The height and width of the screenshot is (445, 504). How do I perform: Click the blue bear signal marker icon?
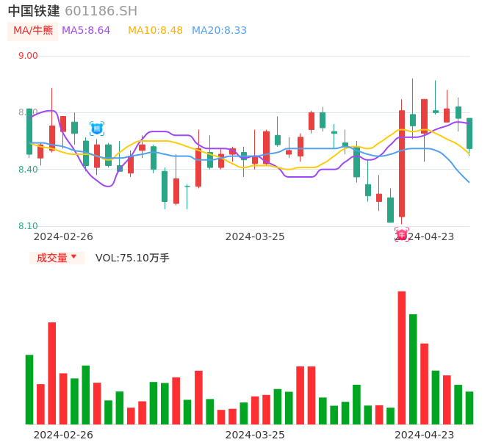tap(97, 129)
